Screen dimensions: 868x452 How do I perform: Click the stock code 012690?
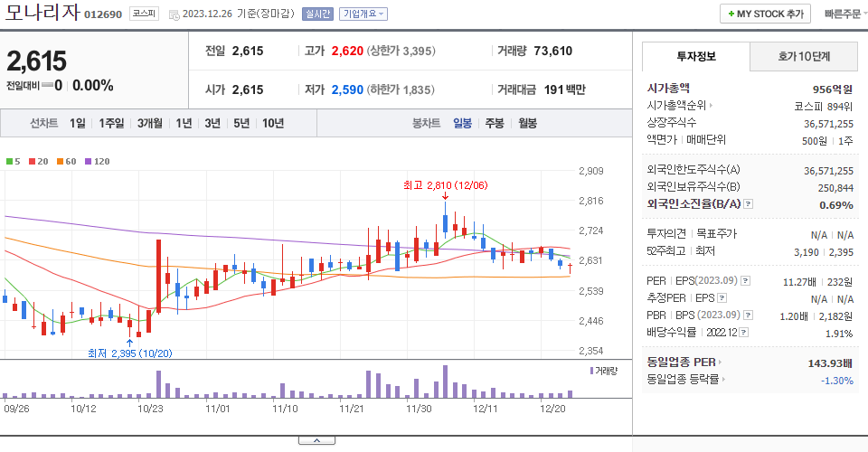103,14
